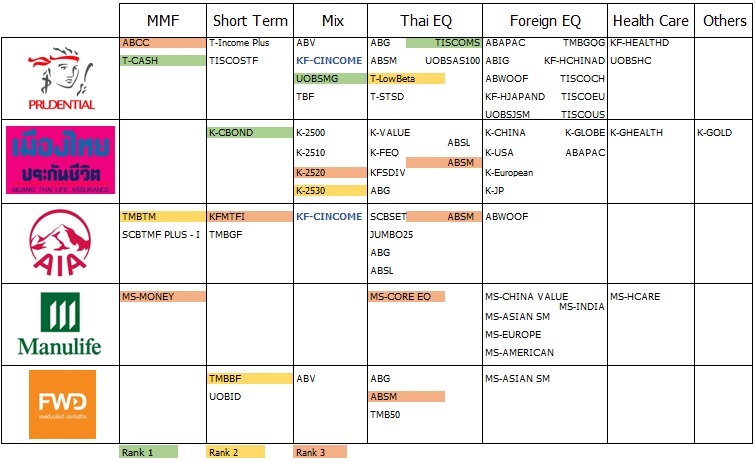
Task: Select the Muang Thai Life Assurance logo
Action: click(61, 162)
